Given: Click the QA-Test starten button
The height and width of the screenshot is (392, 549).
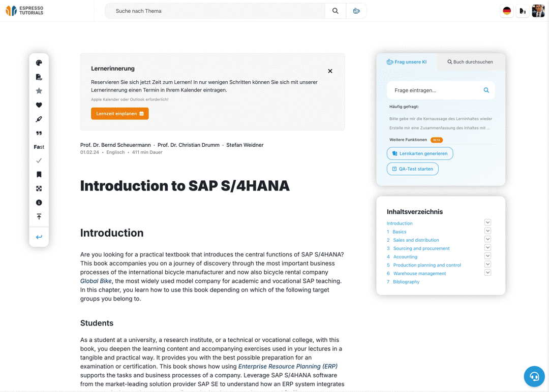Looking at the screenshot, I should click(412, 169).
